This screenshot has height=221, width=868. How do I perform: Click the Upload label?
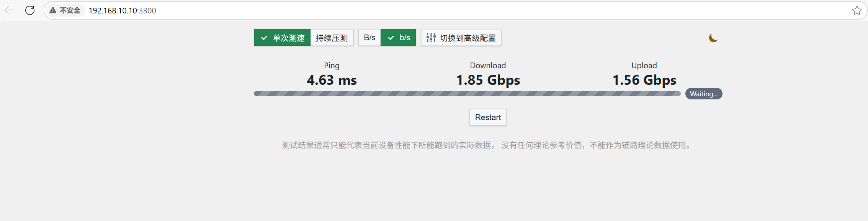(644, 66)
